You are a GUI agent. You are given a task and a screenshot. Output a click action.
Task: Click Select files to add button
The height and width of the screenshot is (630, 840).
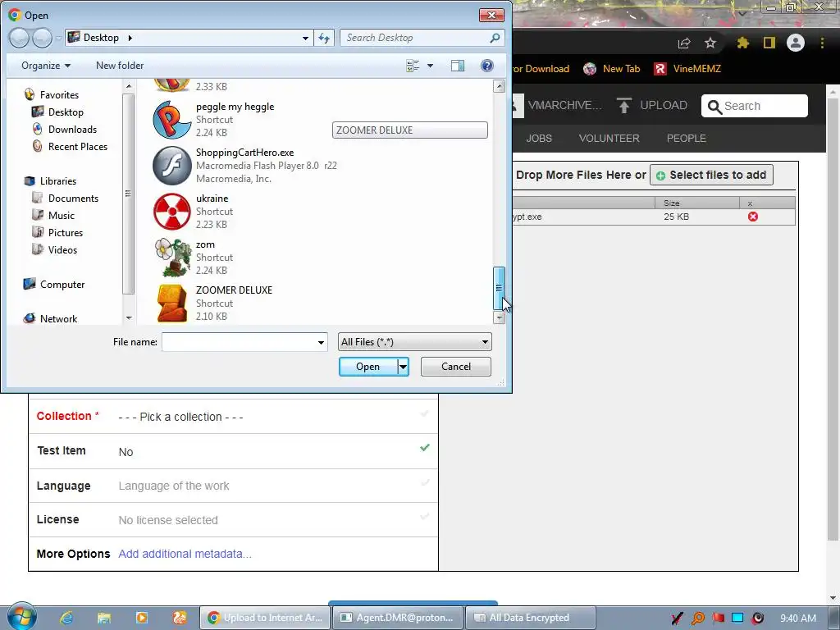tap(711, 176)
